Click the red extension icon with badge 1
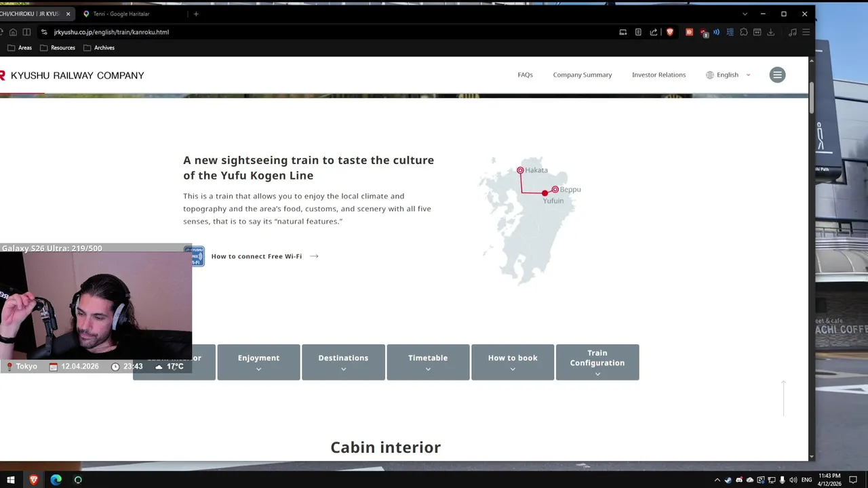The width and height of the screenshot is (868, 488). click(704, 33)
